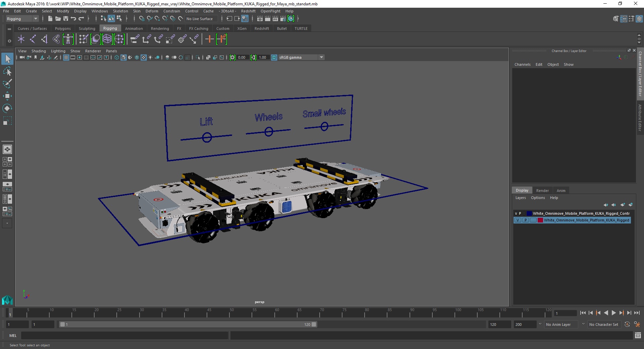Activate the Lasso select tool
The width and height of the screenshot is (644, 349).
coord(7,71)
